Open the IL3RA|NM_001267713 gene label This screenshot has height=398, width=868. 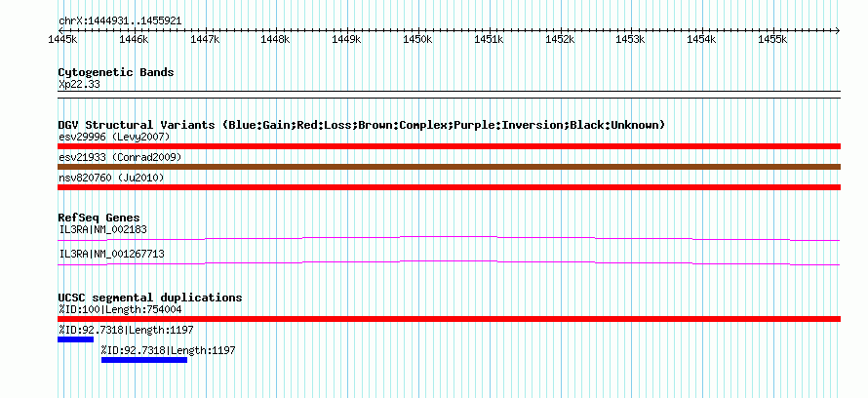111,254
